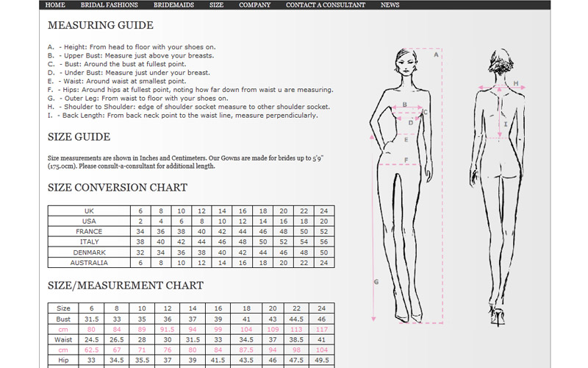Click the USA row label
588x368 pixels.
[89, 222]
